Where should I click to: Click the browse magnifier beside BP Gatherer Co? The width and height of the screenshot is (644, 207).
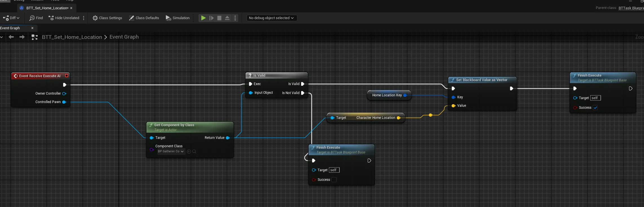194,152
